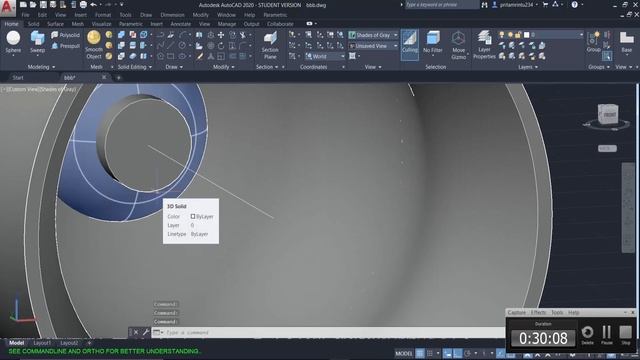640x360 pixels.
Task: Open the World UCS dropdown
Action: tap(325, 56)
